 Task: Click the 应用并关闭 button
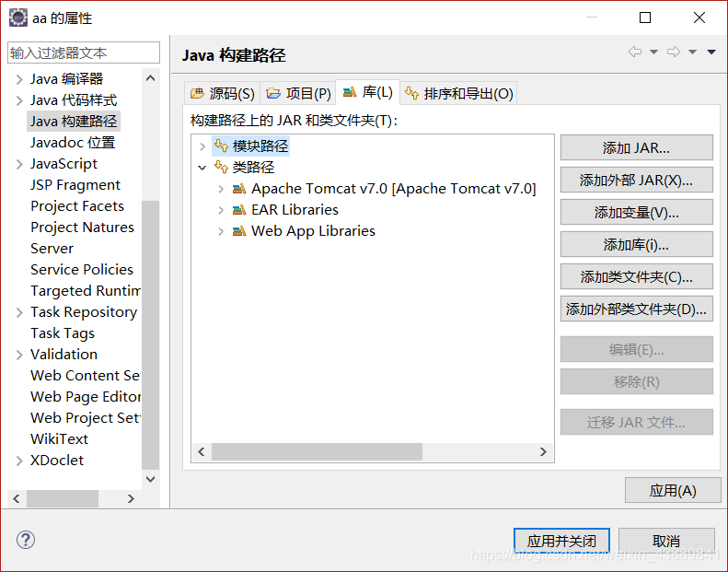click(x=561, y=541)
